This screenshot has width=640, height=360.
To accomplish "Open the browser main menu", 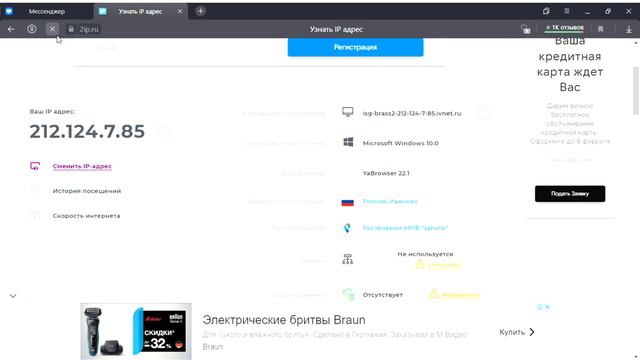I will pos(567,11).
